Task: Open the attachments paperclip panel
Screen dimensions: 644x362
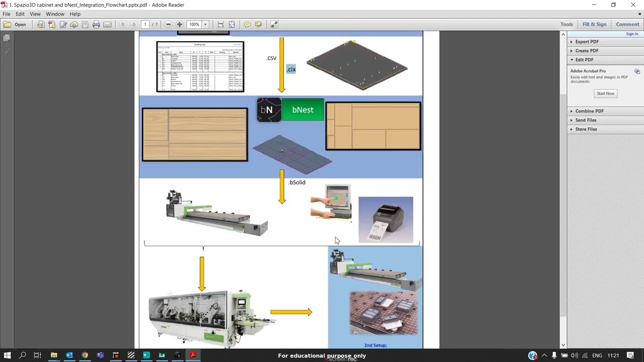Action: 7,52
